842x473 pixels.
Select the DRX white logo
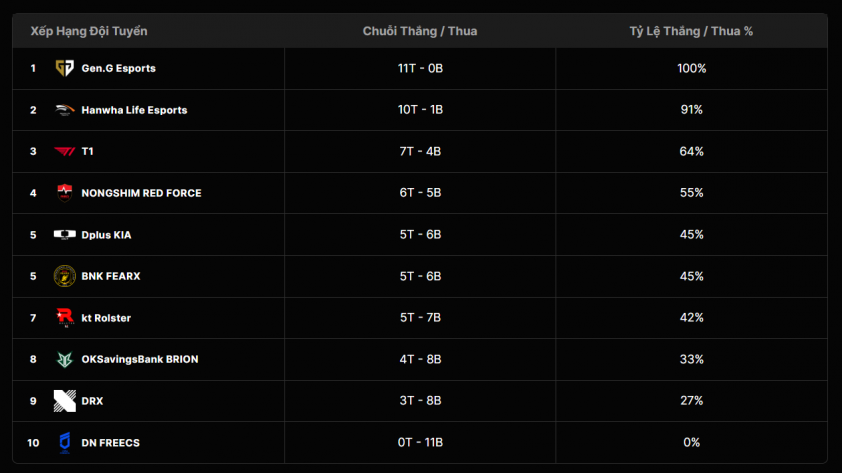pyautogui.click(x=64, y=401)
